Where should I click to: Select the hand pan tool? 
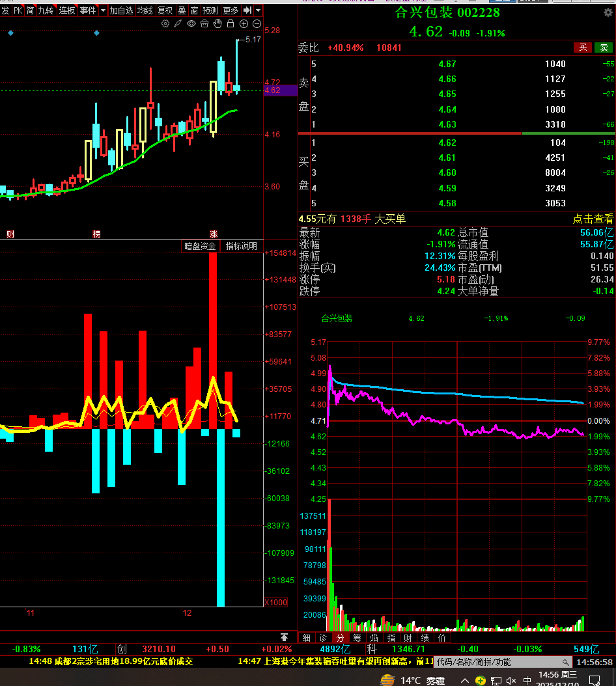pos(217,23)
